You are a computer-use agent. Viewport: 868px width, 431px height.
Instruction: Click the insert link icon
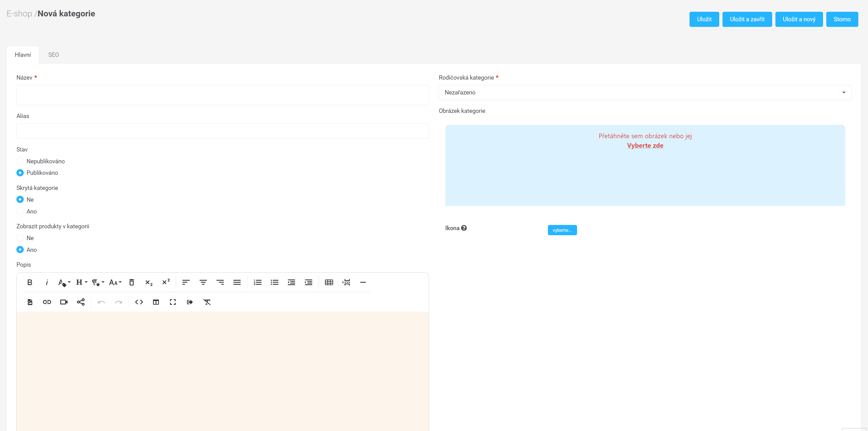(x=47, y=302)
